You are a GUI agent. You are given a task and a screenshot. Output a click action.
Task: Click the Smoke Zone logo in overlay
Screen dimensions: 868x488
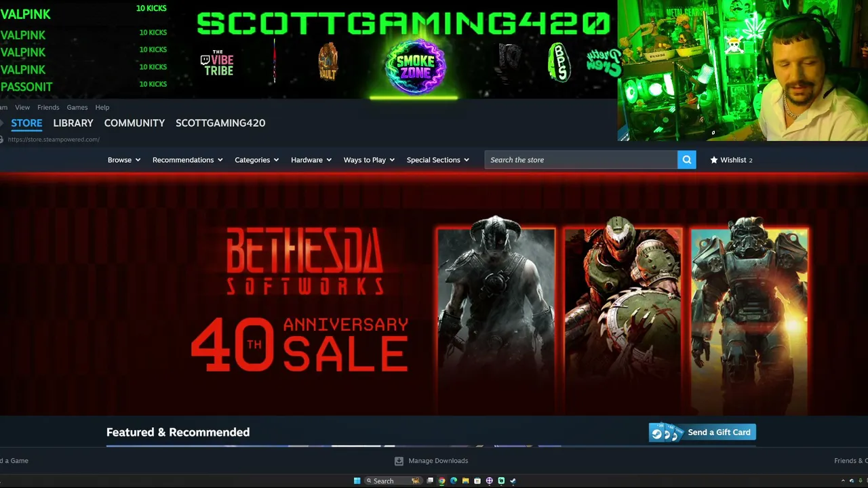(x=415, y=66)
